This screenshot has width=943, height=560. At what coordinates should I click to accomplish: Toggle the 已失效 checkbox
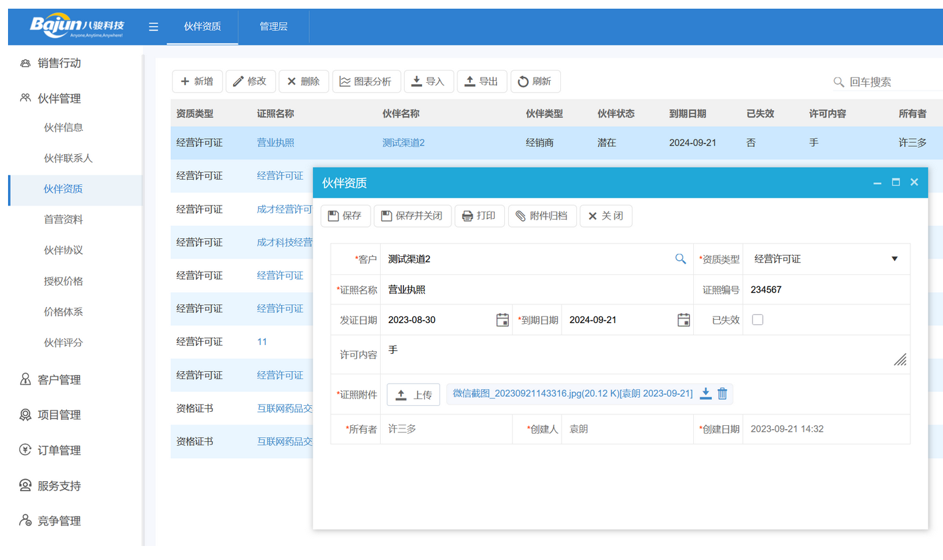(757, 320)
